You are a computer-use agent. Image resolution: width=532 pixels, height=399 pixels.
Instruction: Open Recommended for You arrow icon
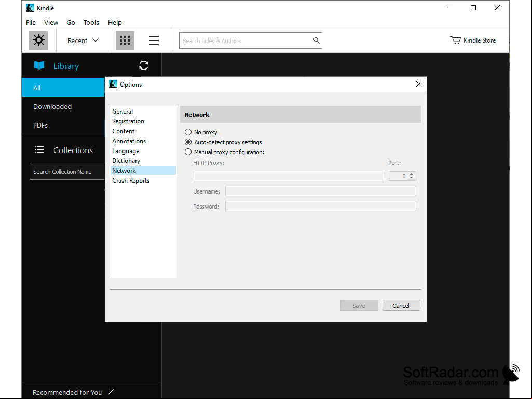tap(111, 392)
